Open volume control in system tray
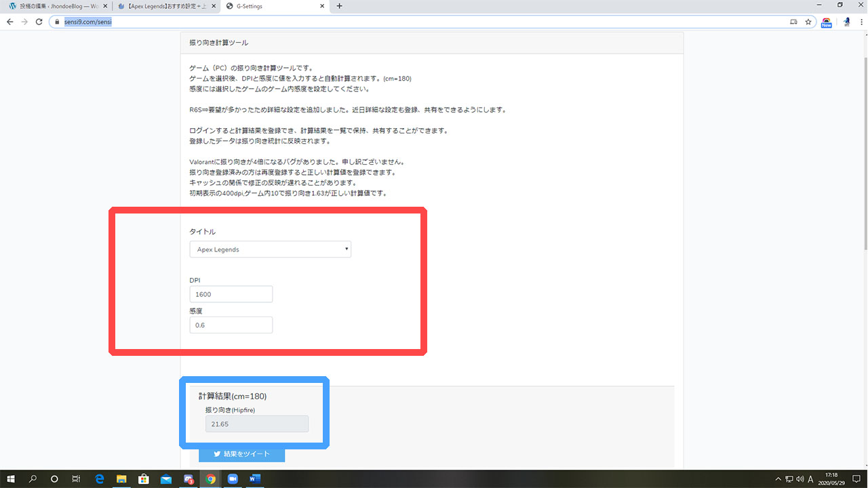868x488 pixels. coord(800,479)
